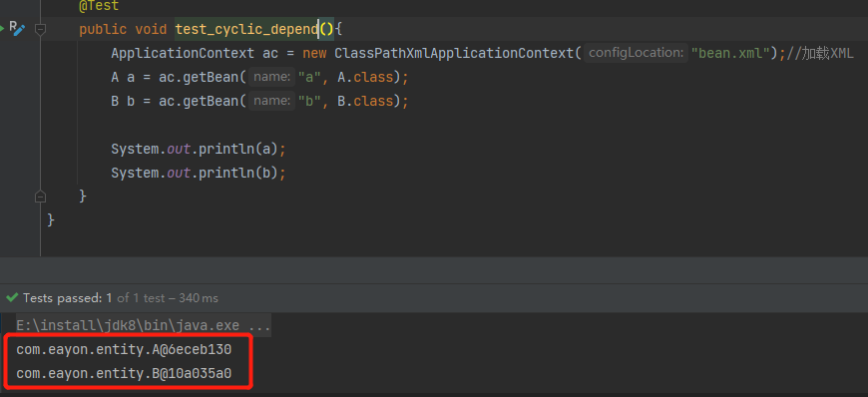
Task: Click B.class argument in getBean
Action: click(x=365, y=101)
